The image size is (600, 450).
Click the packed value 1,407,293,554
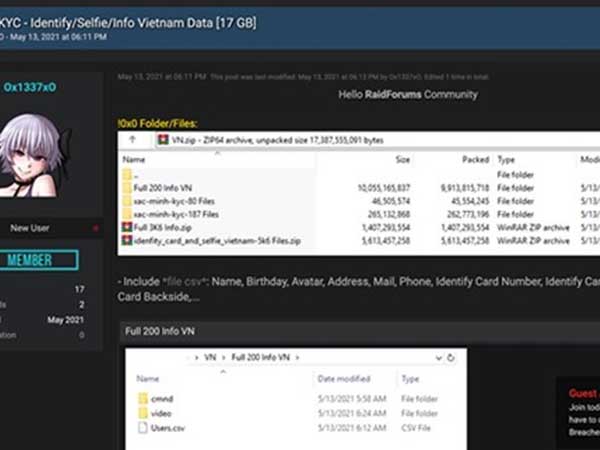tap(465, 228)
